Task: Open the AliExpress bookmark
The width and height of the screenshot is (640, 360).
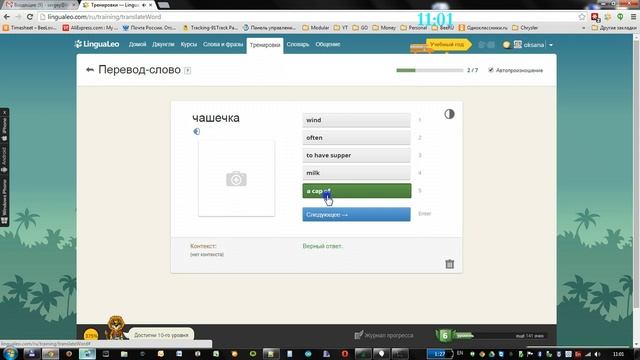Action: tap(90, 28)
